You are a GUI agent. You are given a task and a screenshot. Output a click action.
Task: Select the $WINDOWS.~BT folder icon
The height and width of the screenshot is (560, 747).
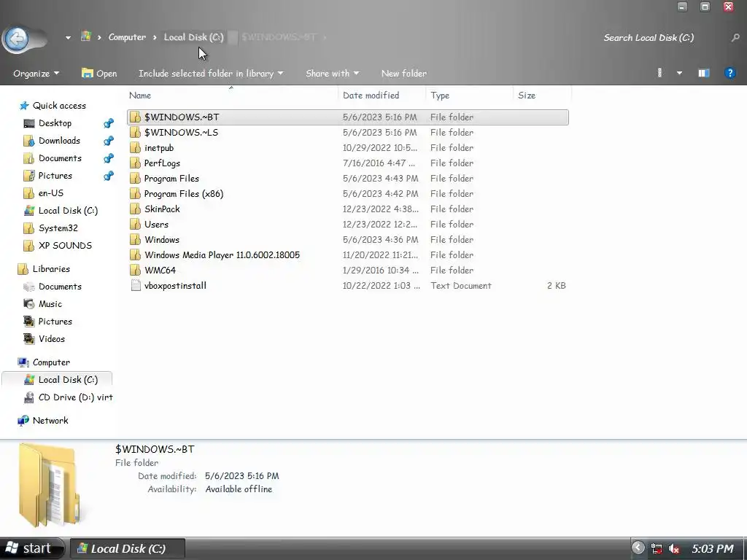pyautogui.click(x=136, y=117)
